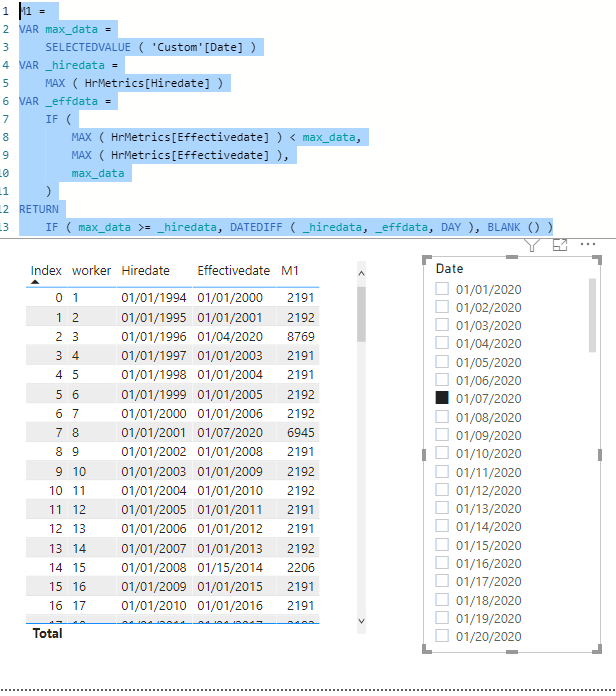Check the 01/20/2020 date checkbox

click(442, 636)
